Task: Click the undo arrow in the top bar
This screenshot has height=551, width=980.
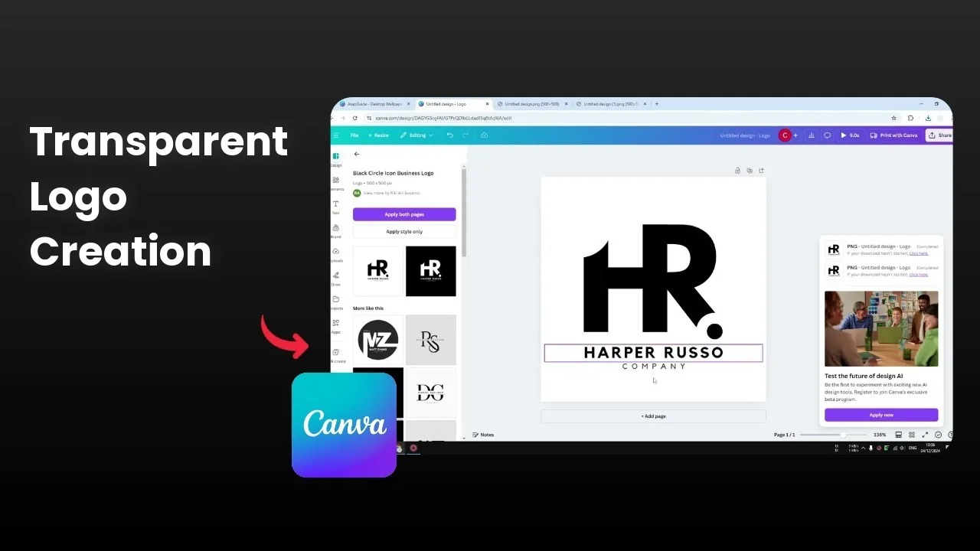Action: coord(449,135)
